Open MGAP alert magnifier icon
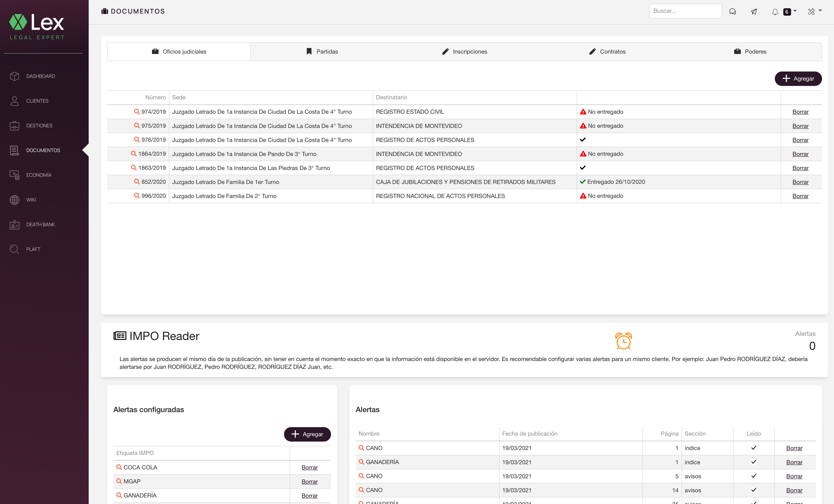Screen dimensions: 834x504 coord(119,481)
